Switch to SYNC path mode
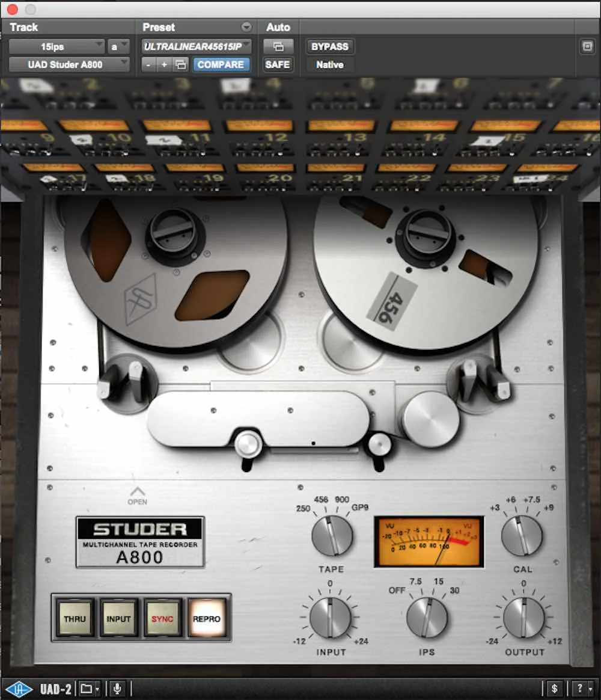 162,619
